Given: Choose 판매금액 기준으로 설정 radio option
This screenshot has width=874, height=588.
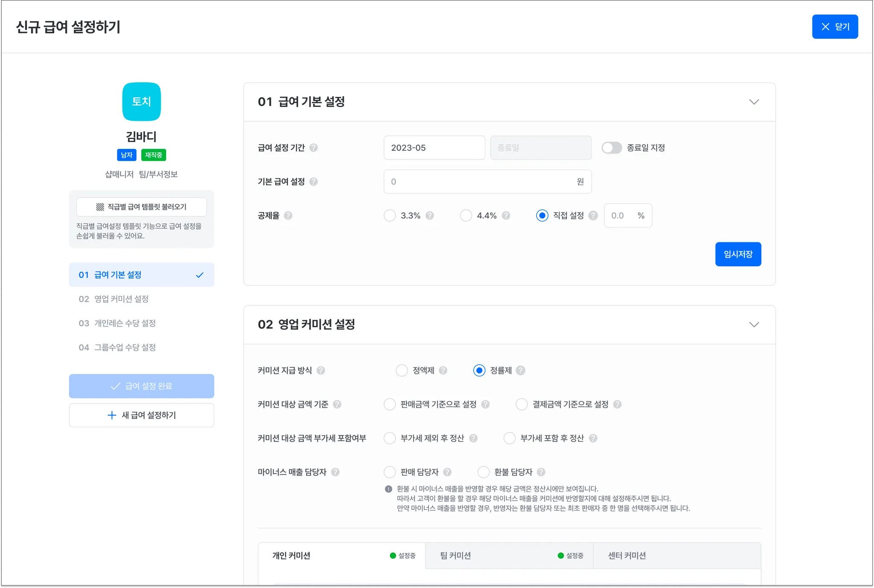Looking at the screenshot, I should (x=390, y=404).
